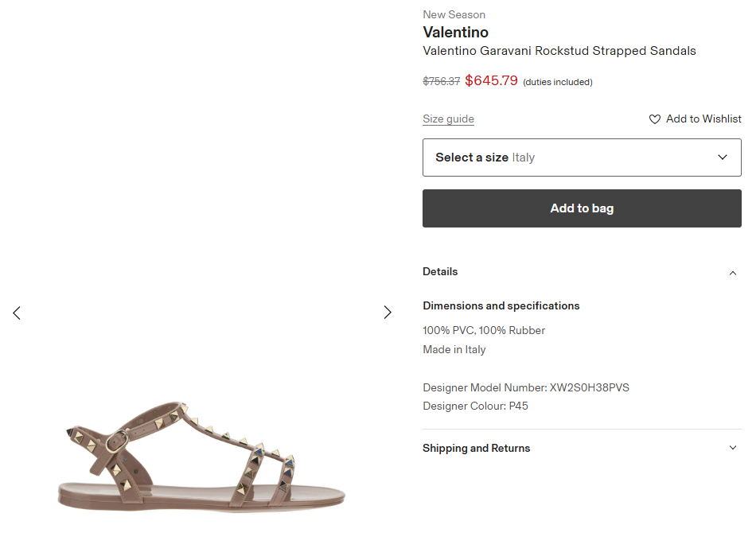Click the Dimensions and specifications subheading
This screenshot has height=560, width=756.
click(x=501, y=306)
